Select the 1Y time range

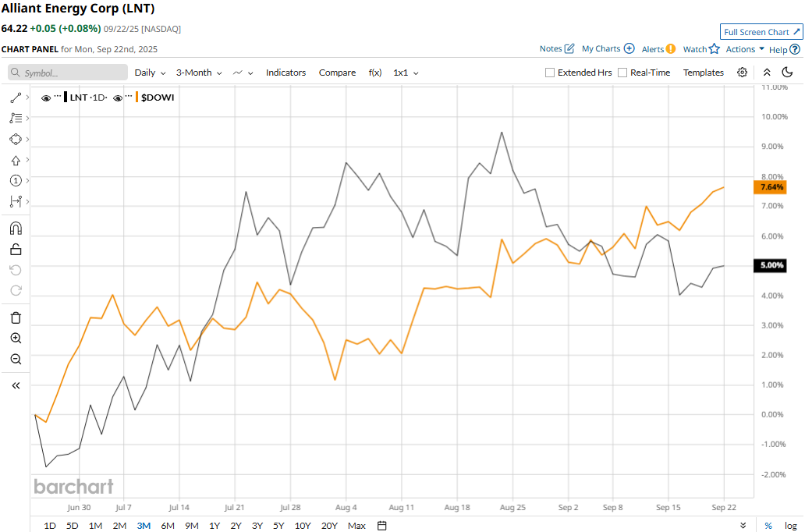point(215,525)
